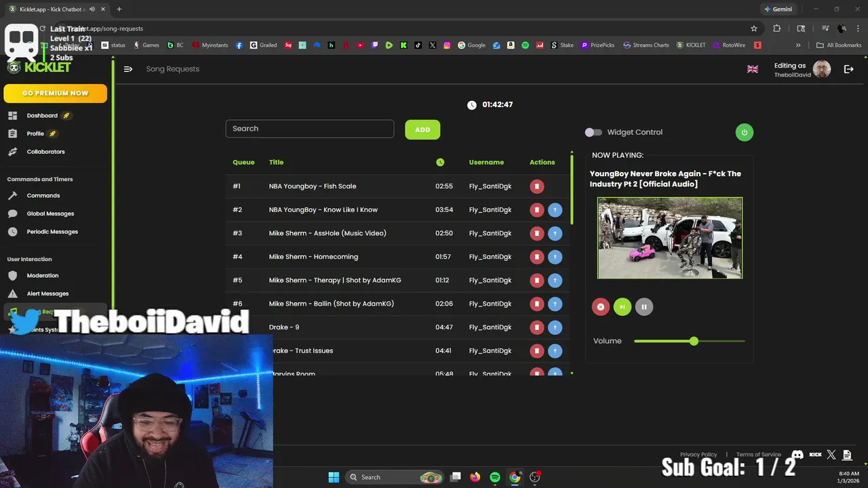Bookmark this page with the star icon
Screen dimensions: 868x488
click(x=753, y=28)
